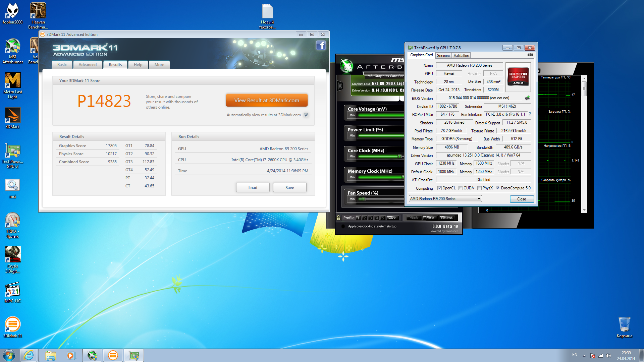
Task: Toggle the CUDA checkbox in GPU-Z
Action: tap(461, 188)
